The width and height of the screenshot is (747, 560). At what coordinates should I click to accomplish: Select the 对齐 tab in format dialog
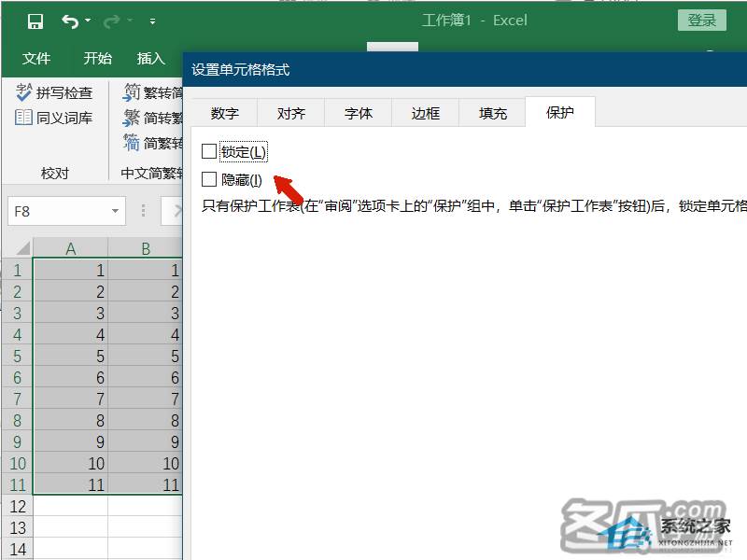[291, 113]
